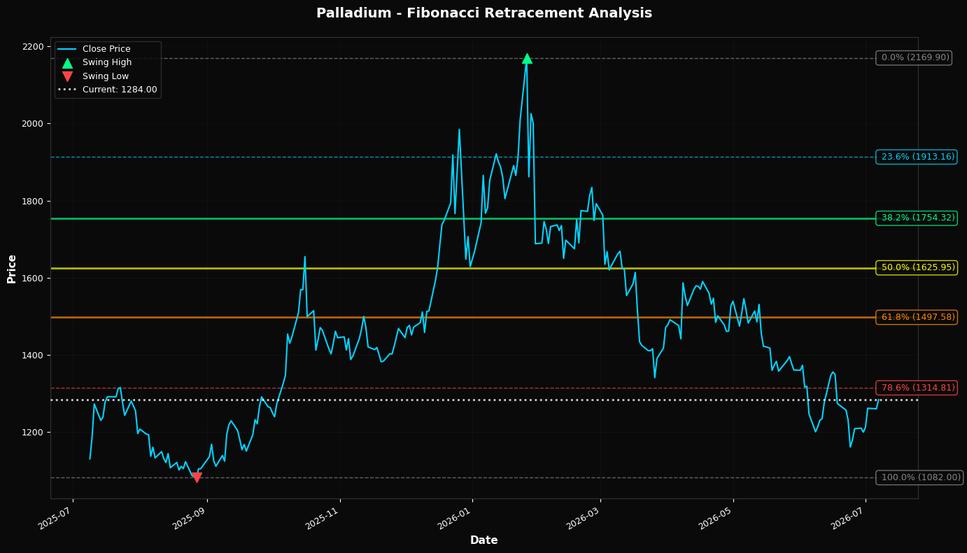Click the 2025-09 x-axis date label
This screenshot has height=553, width=967.
(x=190, y=517)
